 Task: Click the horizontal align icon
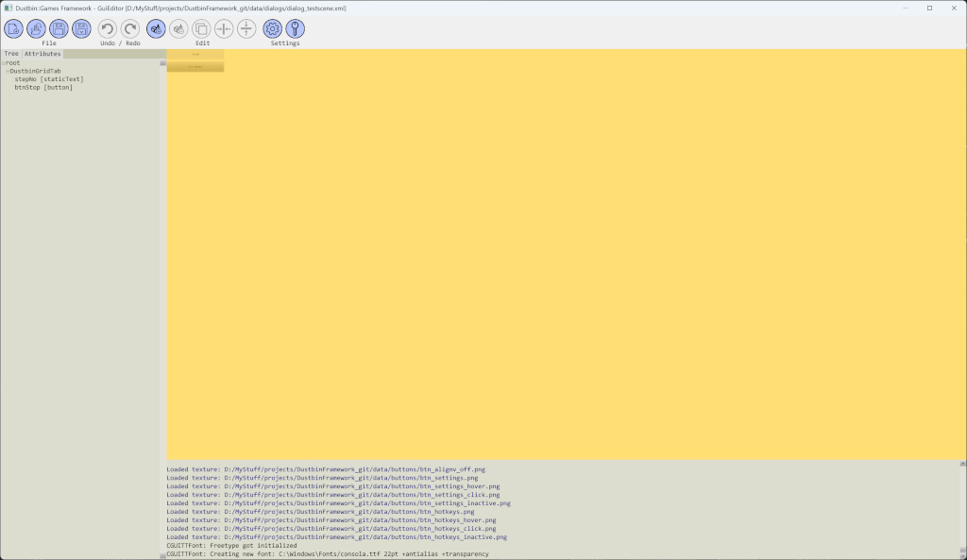(x=224, y=29)
